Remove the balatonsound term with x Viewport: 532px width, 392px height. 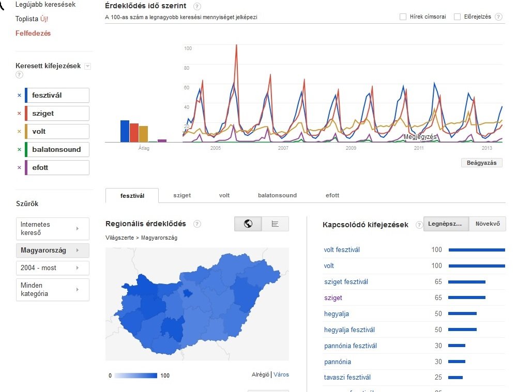[x=19, y=150]
